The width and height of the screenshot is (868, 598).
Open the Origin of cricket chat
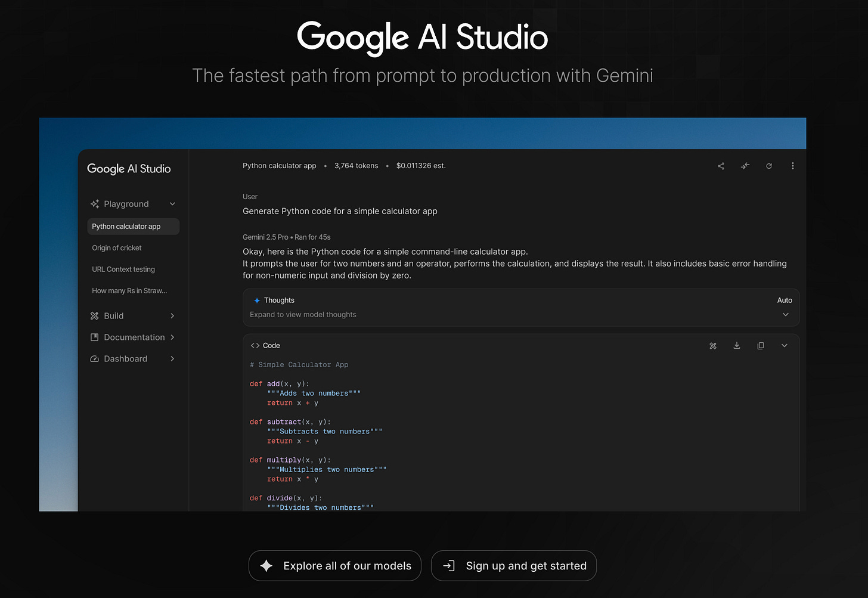(117, 248)
